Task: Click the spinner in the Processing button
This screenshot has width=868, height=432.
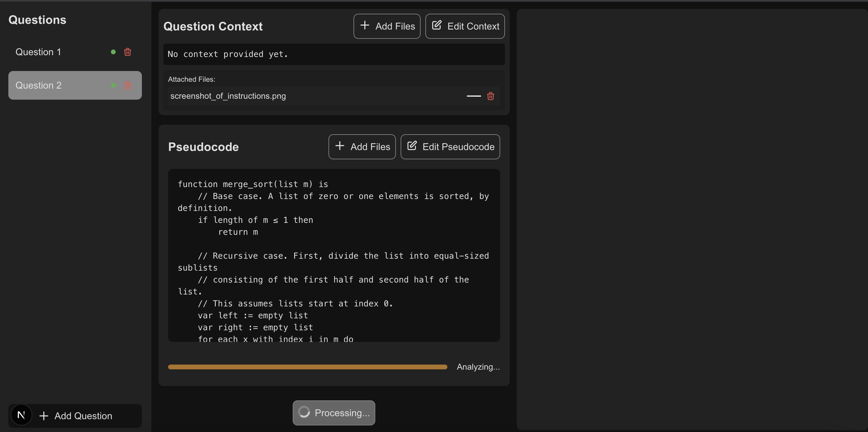Action: point(304,412)
